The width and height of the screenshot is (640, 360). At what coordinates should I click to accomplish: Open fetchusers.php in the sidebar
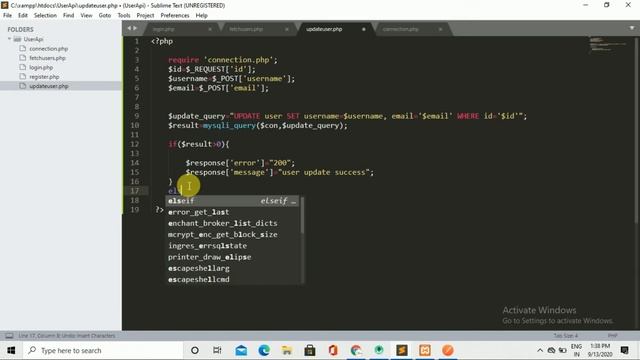47,58
